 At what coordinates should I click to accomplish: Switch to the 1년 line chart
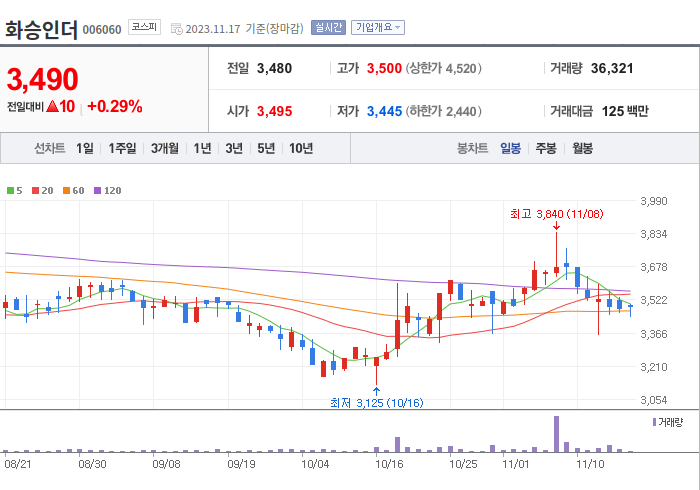pos(202,148)
